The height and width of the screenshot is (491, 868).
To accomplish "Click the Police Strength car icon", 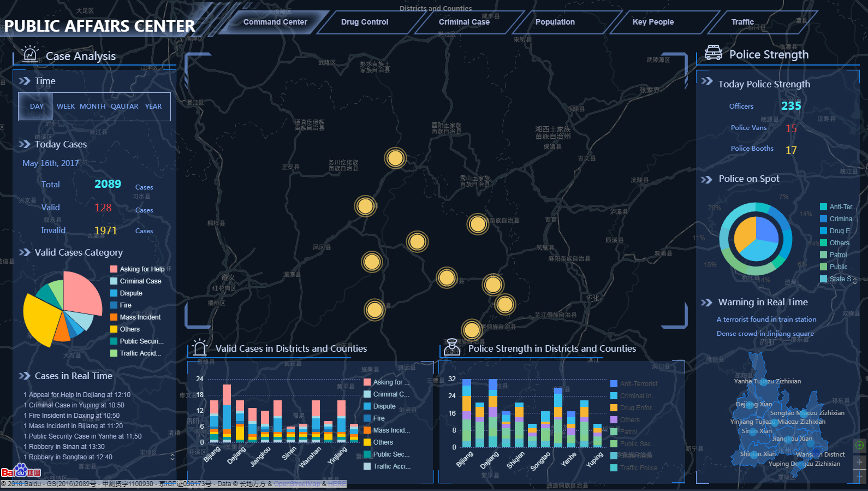I will (x=713, y=53).
